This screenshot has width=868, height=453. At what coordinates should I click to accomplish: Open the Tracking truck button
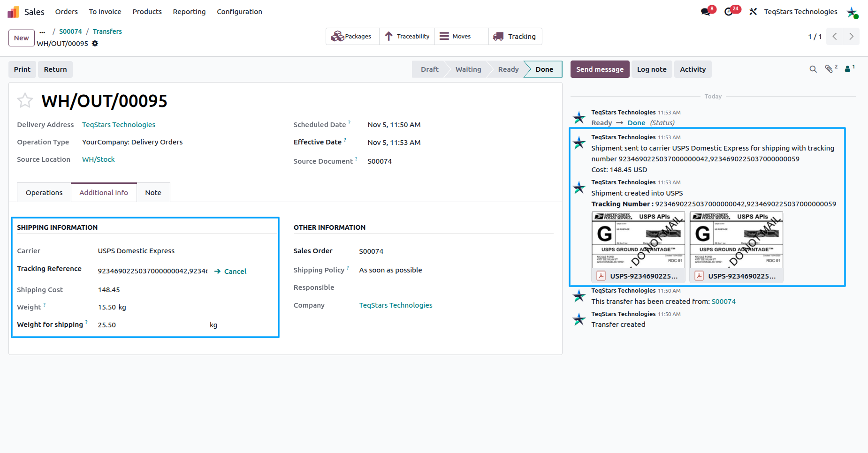[x=515, y=37]
